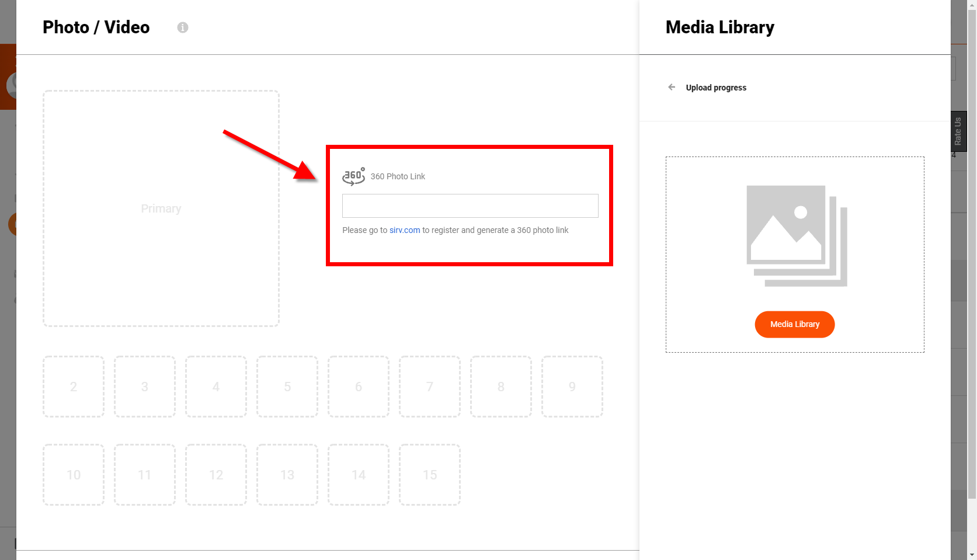
Task: Open the Rate Us side tab
Action: pos(958,131)
